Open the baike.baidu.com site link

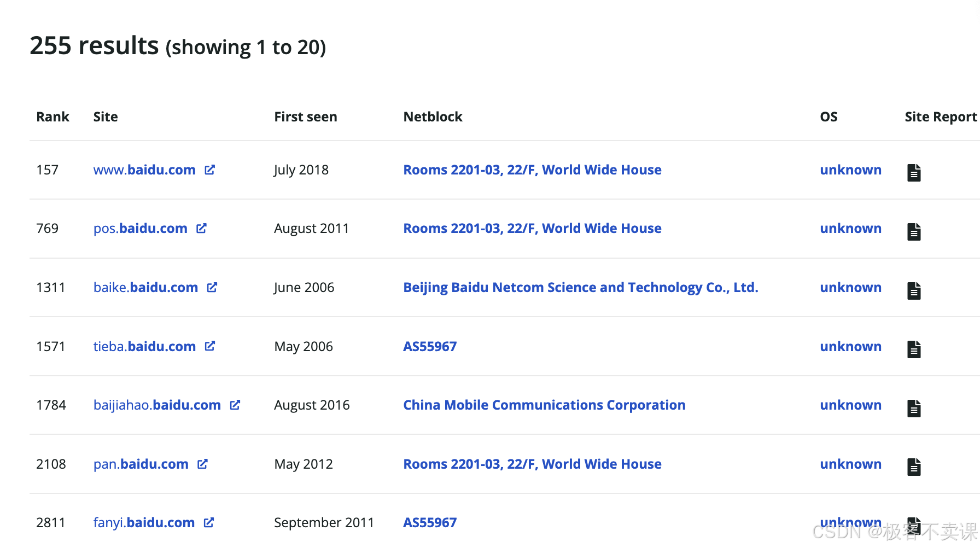click(145, 288)
